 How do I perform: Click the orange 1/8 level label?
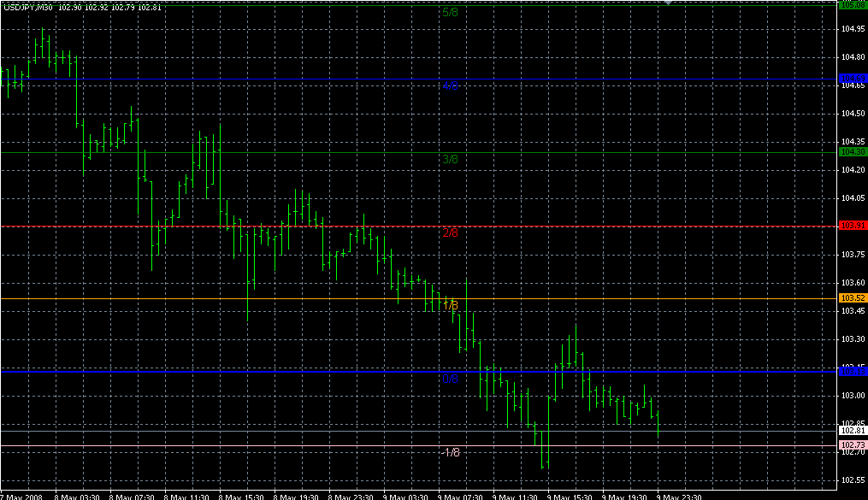coord(450,305)
